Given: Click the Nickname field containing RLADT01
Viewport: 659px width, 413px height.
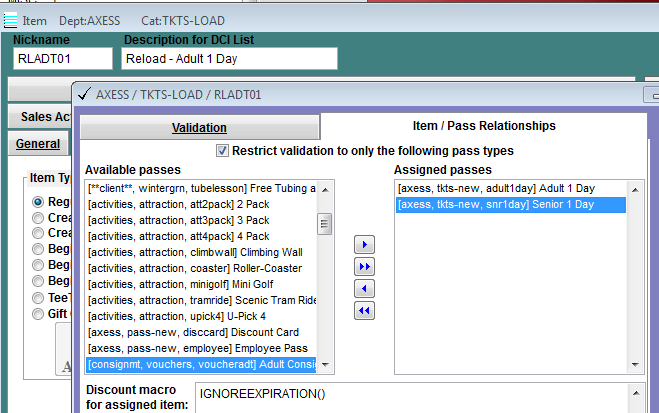Looking at the screenshot, I should tap(63, 58).
